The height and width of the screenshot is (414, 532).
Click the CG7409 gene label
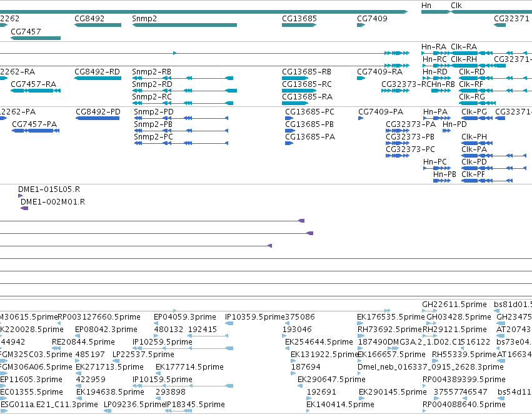(372, 19)
